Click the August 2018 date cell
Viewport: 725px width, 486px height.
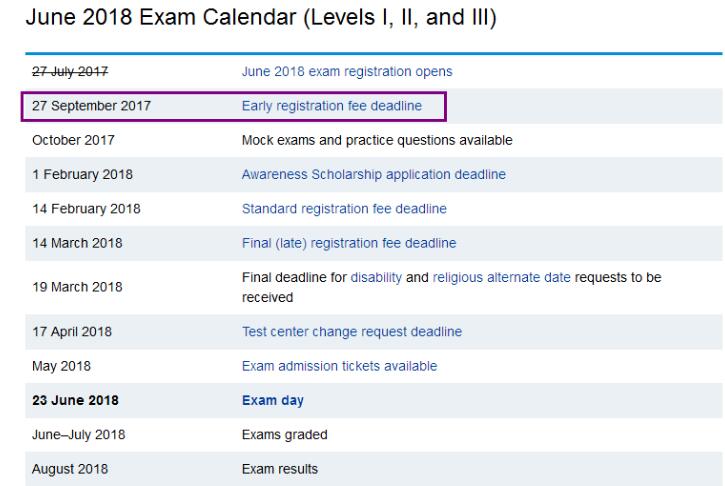(x=67, y=468)
